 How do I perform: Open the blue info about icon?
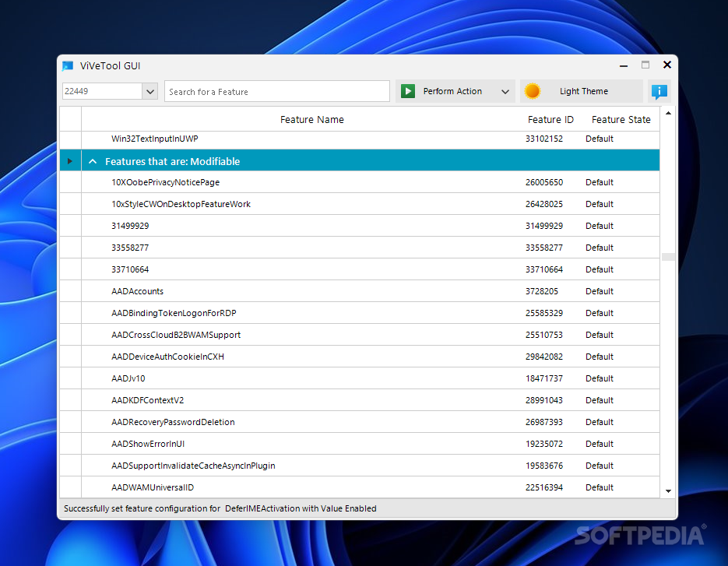tap(659, 91)
